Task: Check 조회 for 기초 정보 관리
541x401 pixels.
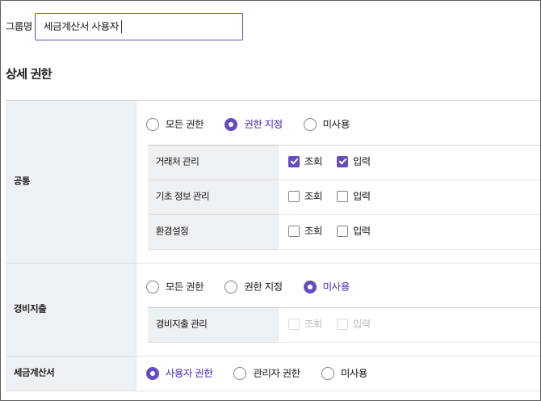Action: pos(294,196)
